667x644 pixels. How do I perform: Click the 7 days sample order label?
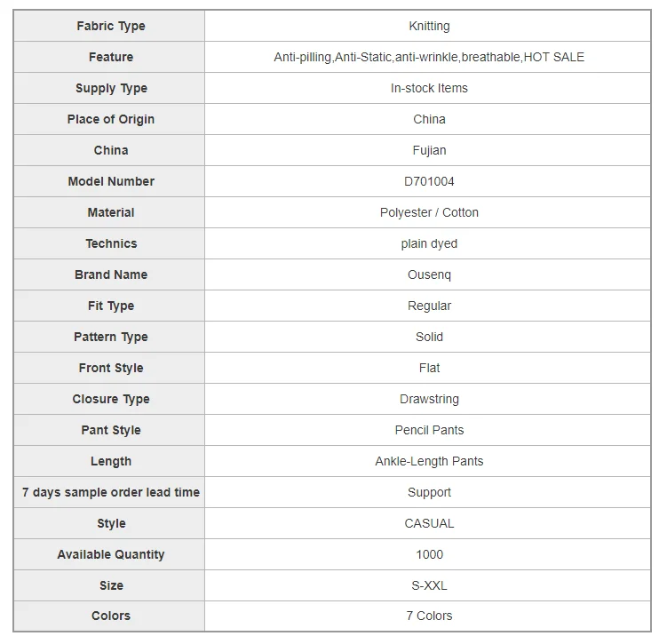pyautogui.click(x=110, y=492)
